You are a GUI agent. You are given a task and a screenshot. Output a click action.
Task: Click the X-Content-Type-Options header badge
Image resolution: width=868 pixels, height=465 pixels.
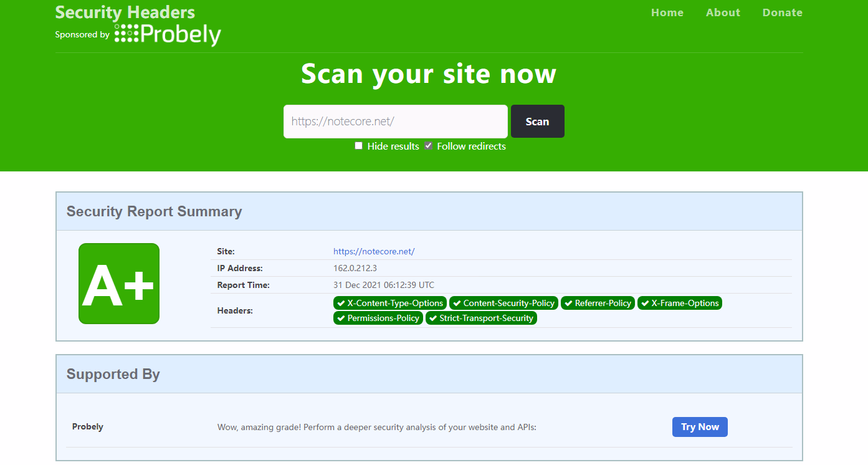390,304
